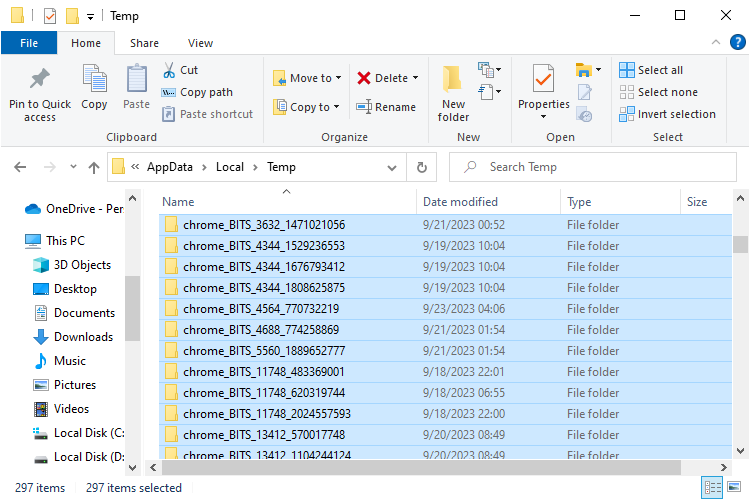
Task: Click the Copy icon in Clipboard group
Action: pos(94,80)
